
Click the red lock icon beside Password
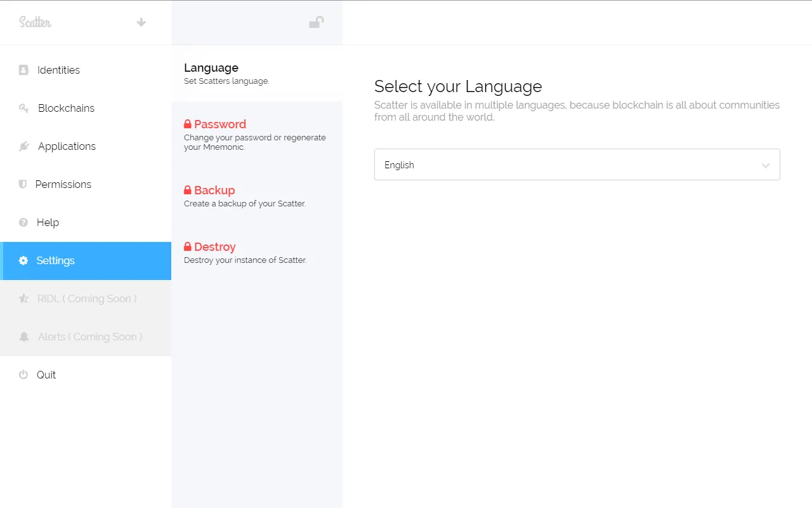188,124
